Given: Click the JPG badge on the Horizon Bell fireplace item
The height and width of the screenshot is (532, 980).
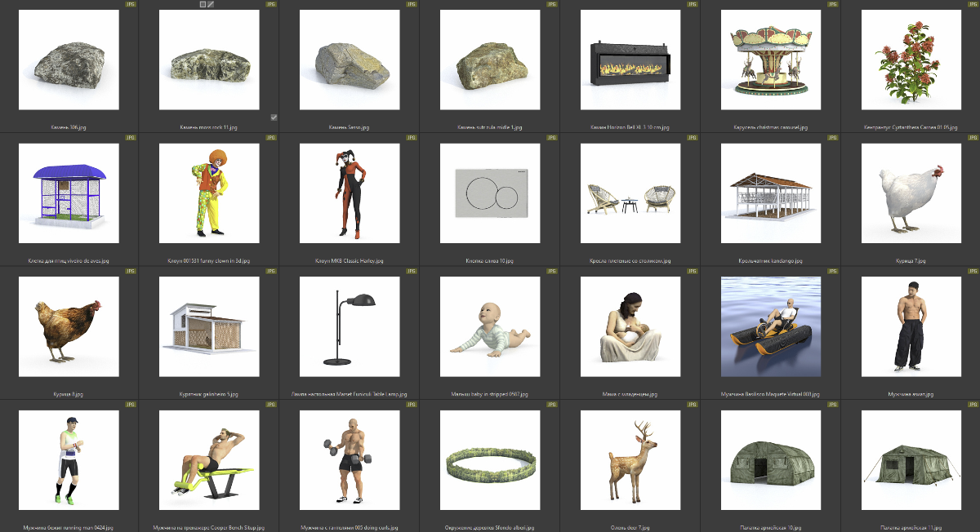Looking at the screenshot, I should tap(692, 4).
